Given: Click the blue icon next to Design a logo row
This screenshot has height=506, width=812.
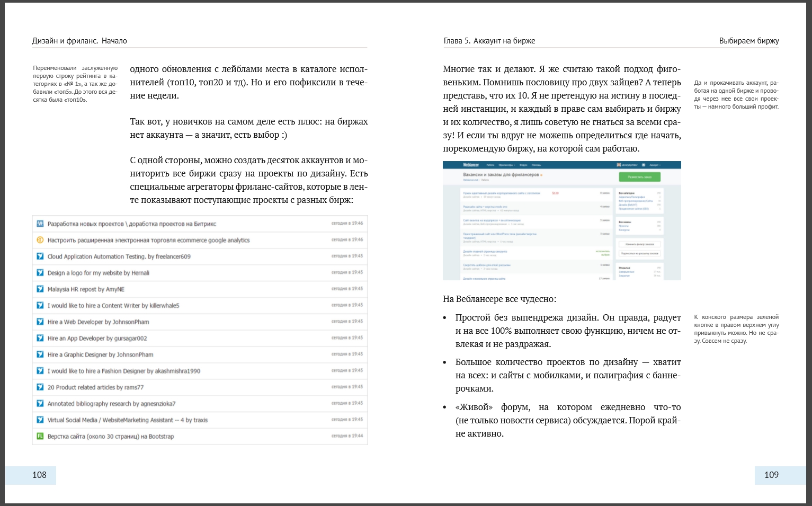Looking at the screenshot, I should pyautogui.click(x=40, y=273).
